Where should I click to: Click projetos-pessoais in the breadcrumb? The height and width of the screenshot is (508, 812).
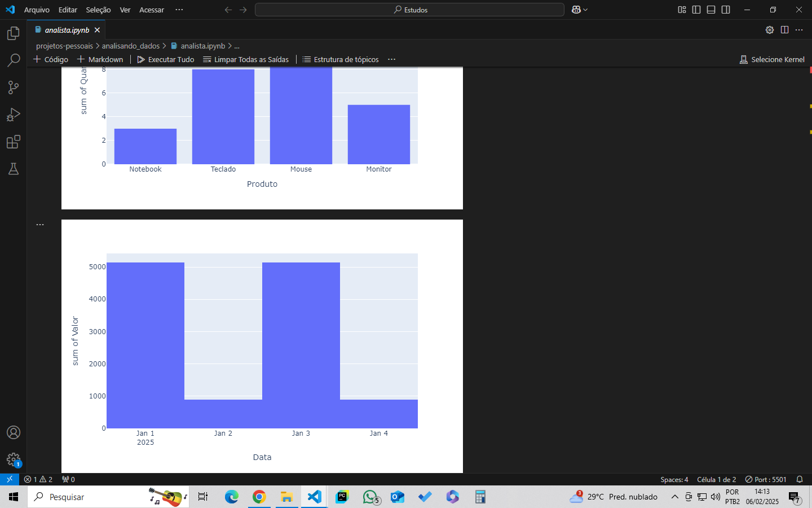coord(64,46)
